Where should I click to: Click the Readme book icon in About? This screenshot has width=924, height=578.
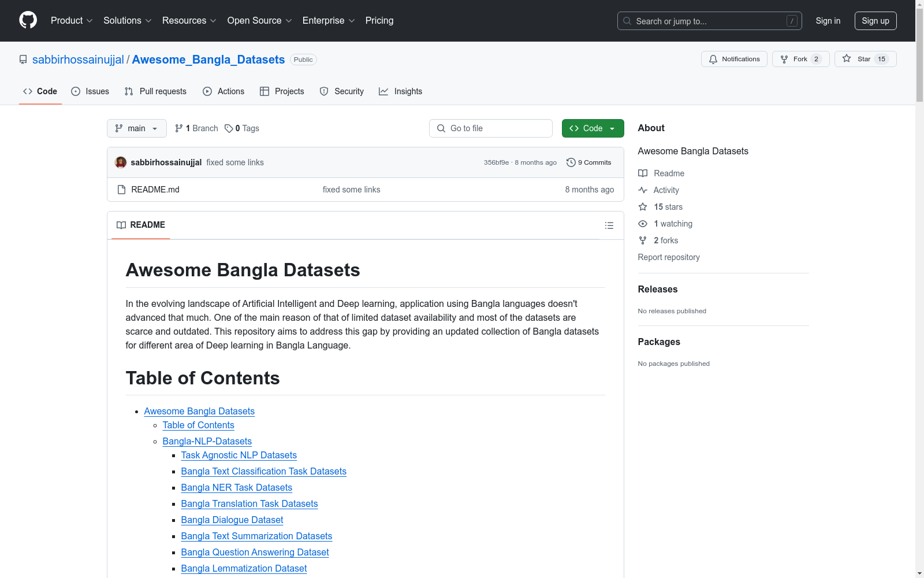(x=643, y=173)
